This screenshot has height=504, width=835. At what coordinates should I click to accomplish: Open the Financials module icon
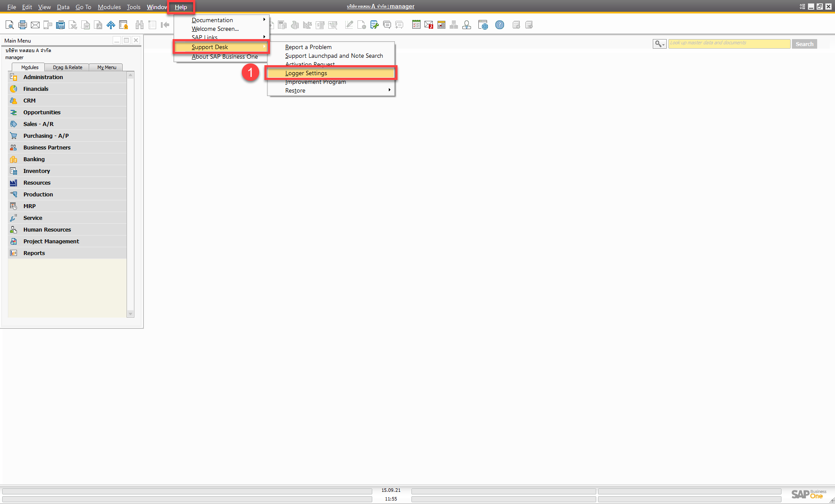[x=13, y=89]
